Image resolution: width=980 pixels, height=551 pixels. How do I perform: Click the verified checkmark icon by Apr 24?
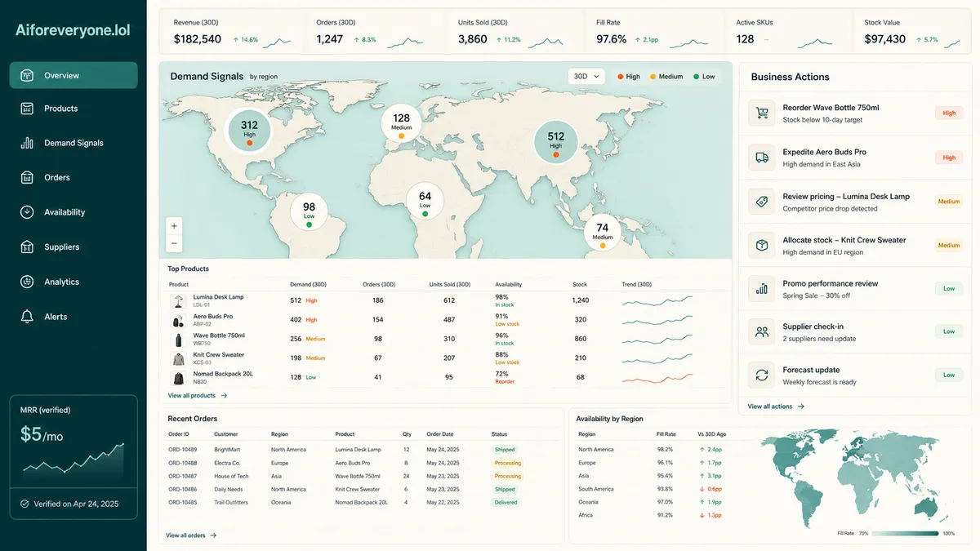pos(24,504)
